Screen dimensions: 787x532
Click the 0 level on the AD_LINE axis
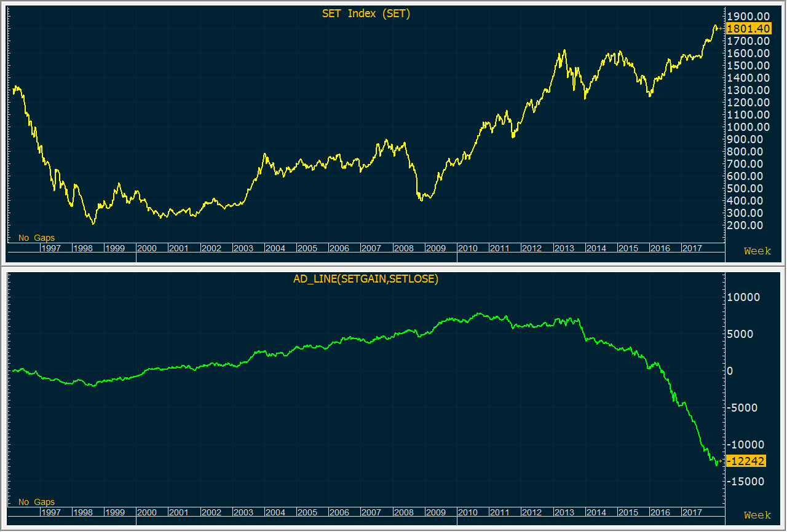tap(730, 371)
